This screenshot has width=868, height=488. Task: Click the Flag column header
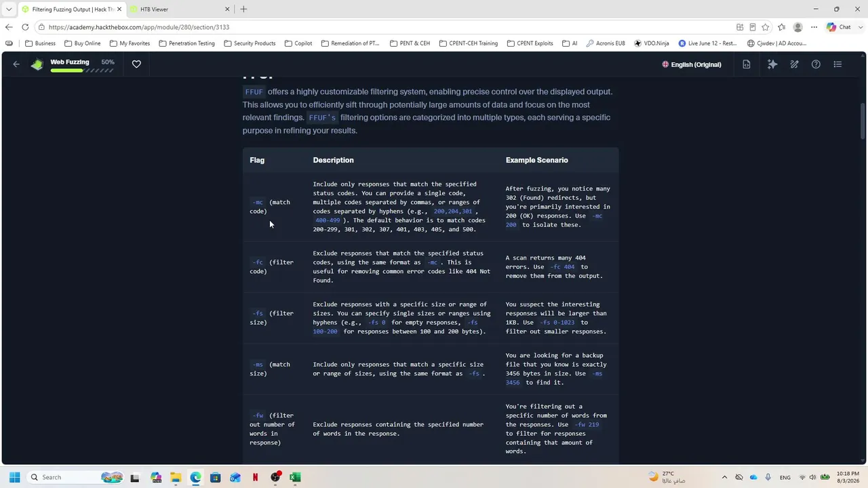tap(257, 160)
